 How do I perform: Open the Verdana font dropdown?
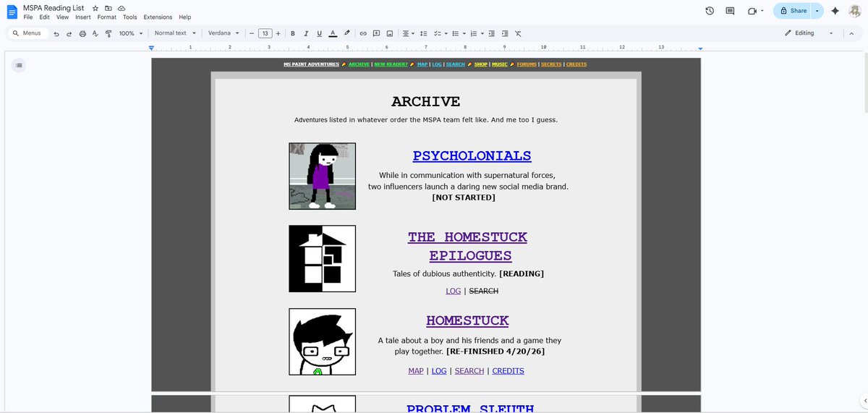(224, 33)
